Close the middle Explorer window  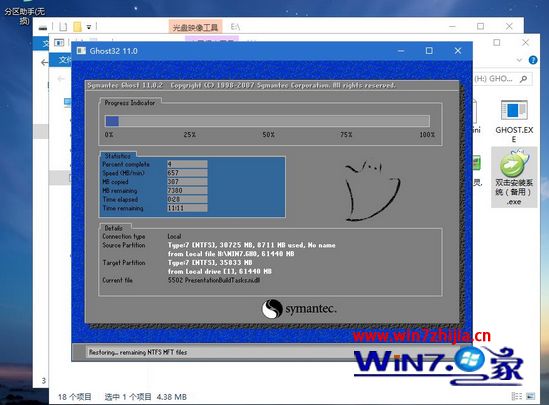coord(525,43)
